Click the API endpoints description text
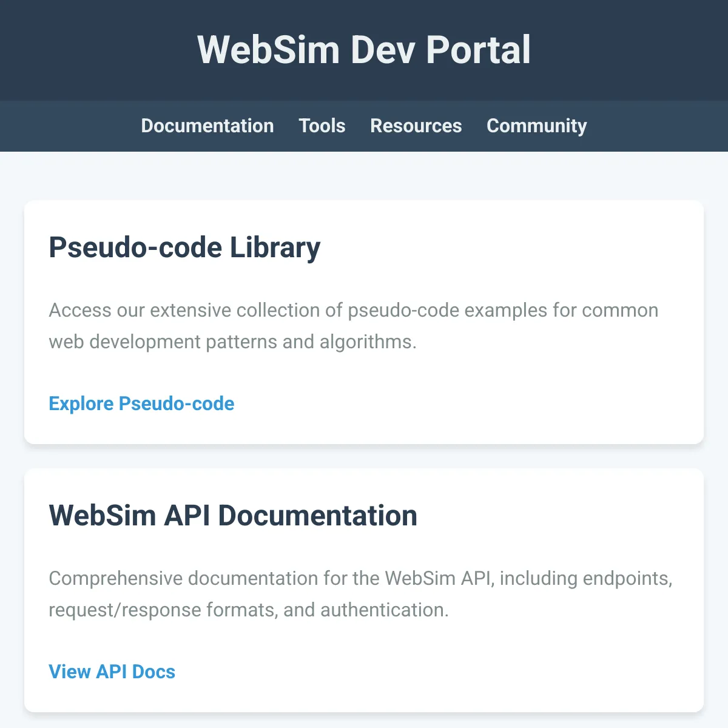This screenshot has width=728, height=728. (360, 594)
